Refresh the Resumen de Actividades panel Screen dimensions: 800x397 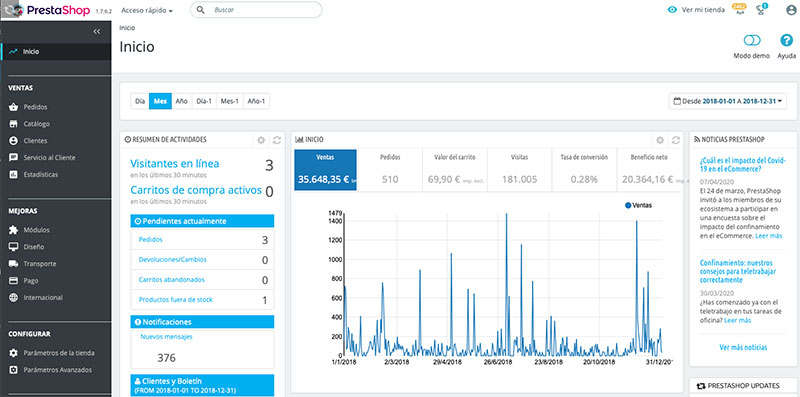pos(277,140)
